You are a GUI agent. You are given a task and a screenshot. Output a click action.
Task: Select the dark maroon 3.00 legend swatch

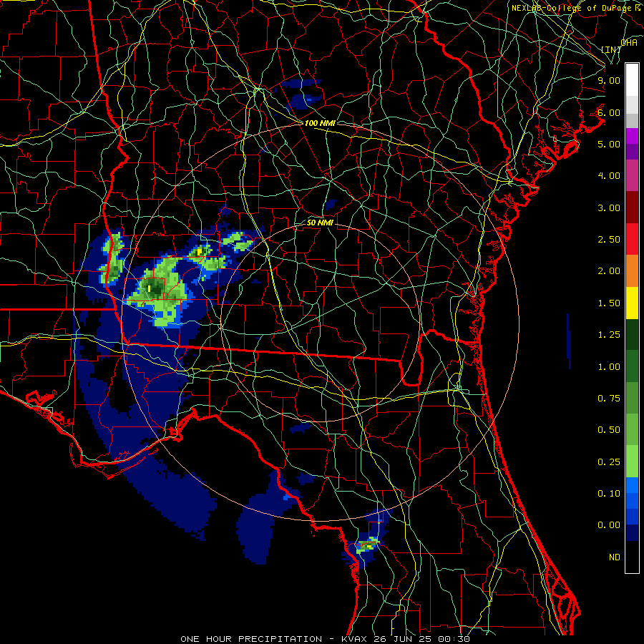click(x=632, y=208)
